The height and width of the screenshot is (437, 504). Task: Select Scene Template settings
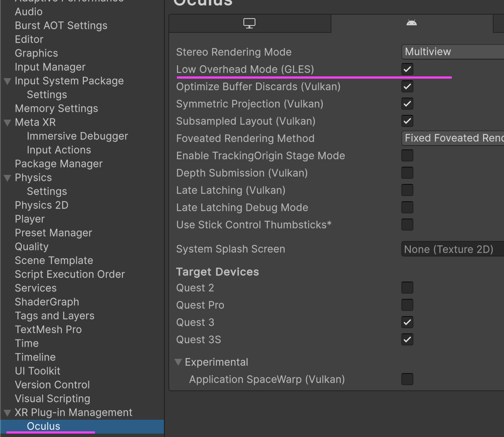click(x=54, y=260)
